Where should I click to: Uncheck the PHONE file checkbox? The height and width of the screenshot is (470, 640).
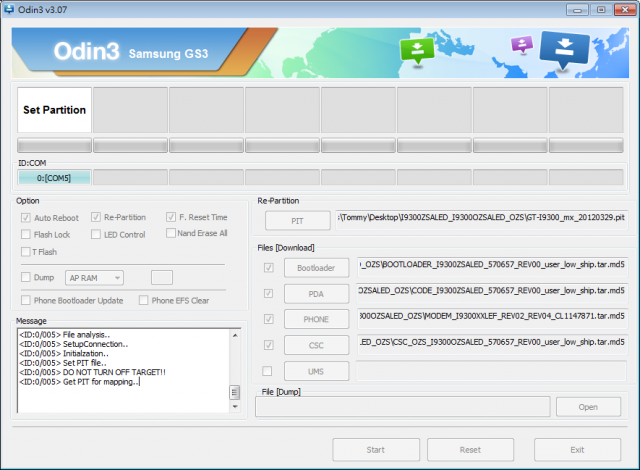[269, 319]
